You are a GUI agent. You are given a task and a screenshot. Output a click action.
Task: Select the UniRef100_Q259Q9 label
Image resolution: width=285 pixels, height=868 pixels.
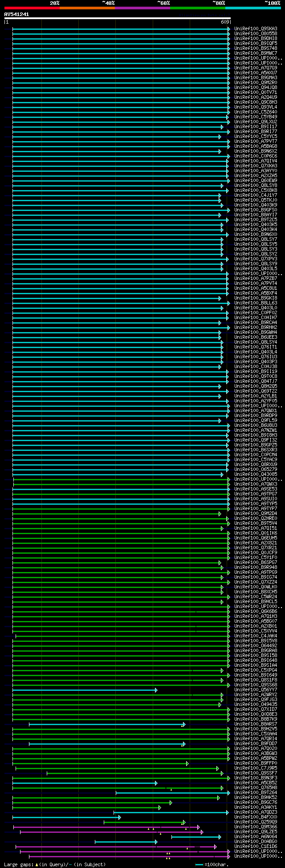tap(256, 822)
